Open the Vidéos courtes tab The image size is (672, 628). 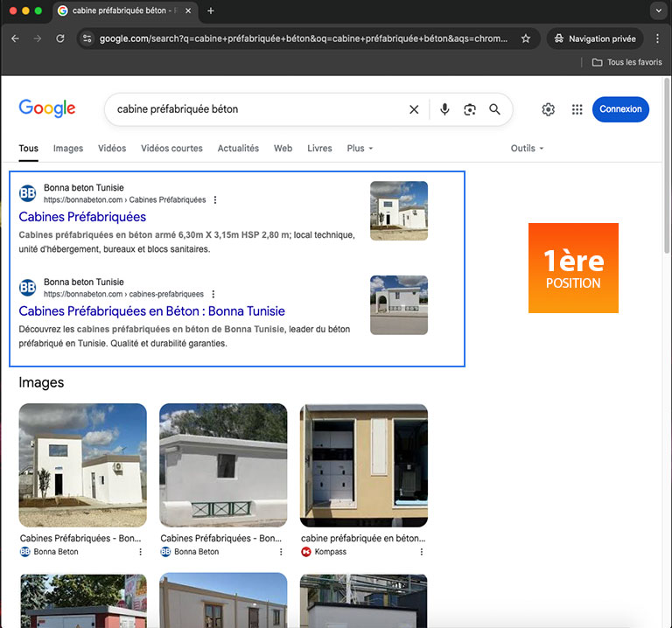[x=171, y=148]
